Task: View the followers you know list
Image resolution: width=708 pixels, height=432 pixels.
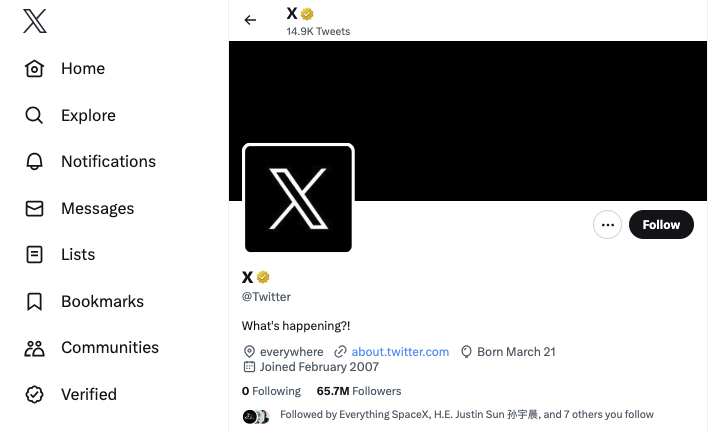Action: click(x=466, y=415)
